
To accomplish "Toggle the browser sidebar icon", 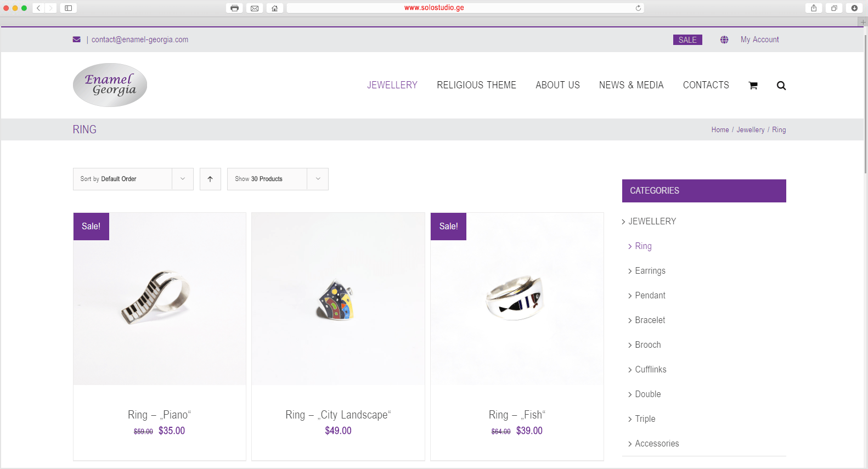I will (69, 8).
